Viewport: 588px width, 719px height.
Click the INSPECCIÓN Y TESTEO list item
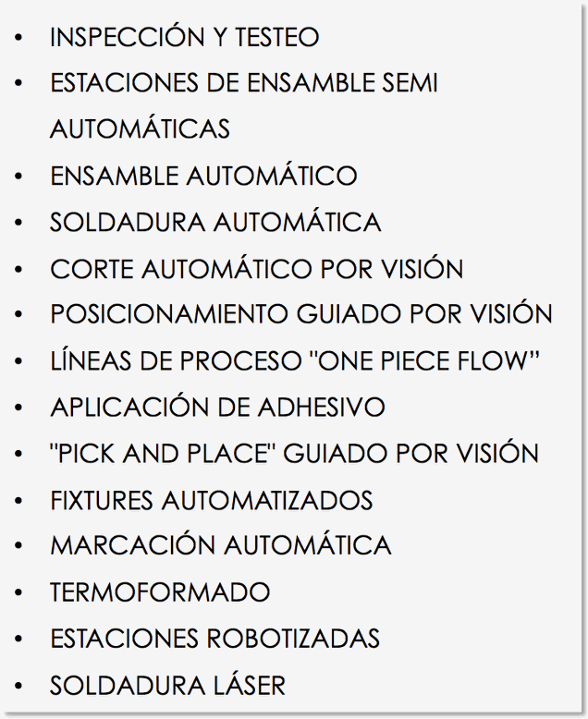(x=184, y=37)
